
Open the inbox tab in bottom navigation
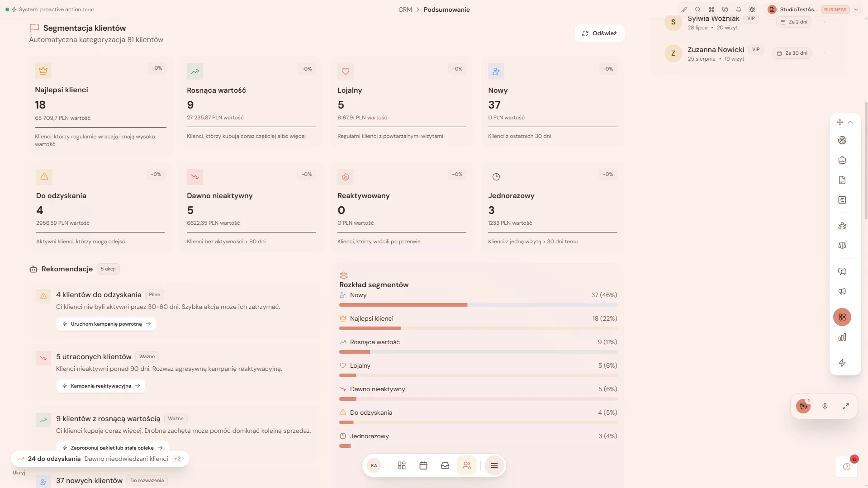[445, 465]
